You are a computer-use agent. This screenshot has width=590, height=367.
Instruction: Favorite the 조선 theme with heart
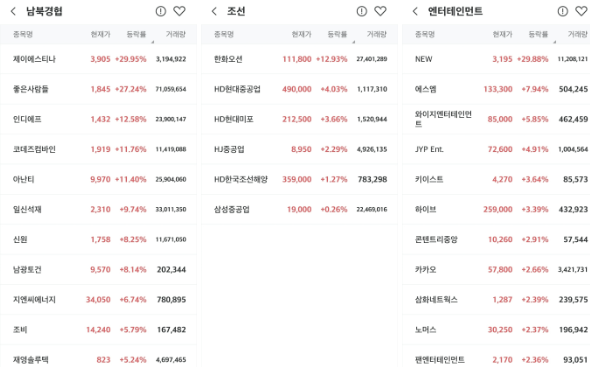(380, 11)
